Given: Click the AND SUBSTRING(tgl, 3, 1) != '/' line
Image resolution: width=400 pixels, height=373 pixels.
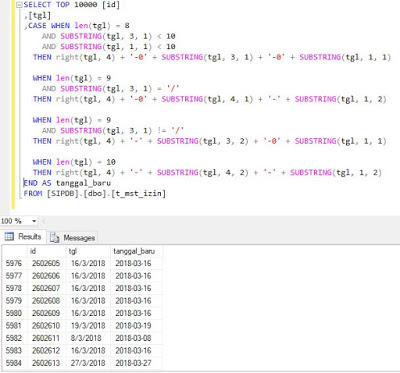Looking at the screenshot, I should 113,131.
